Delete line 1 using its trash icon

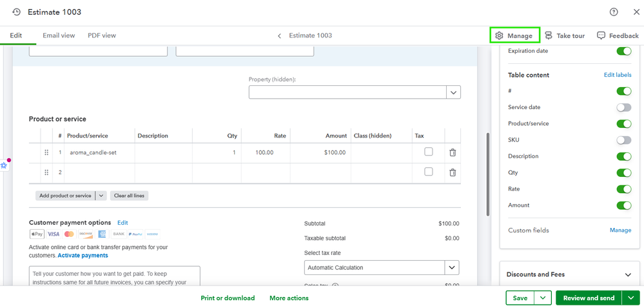453,152
